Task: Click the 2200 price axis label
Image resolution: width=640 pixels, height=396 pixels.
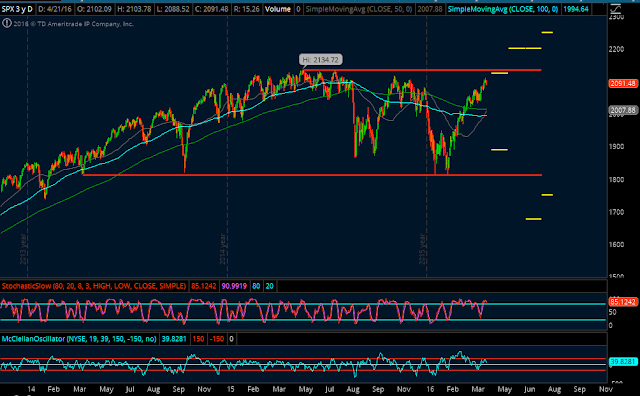Action: (616, 49)
